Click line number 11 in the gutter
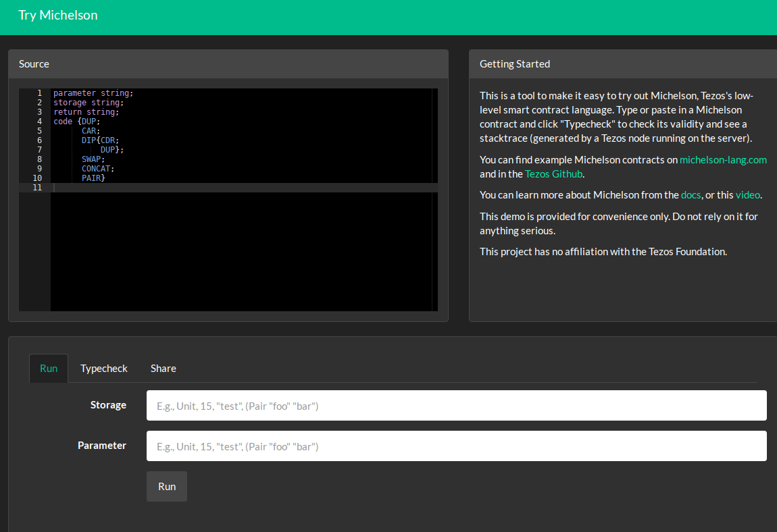This screenshot has width=777, height=532. click(37, 188)
